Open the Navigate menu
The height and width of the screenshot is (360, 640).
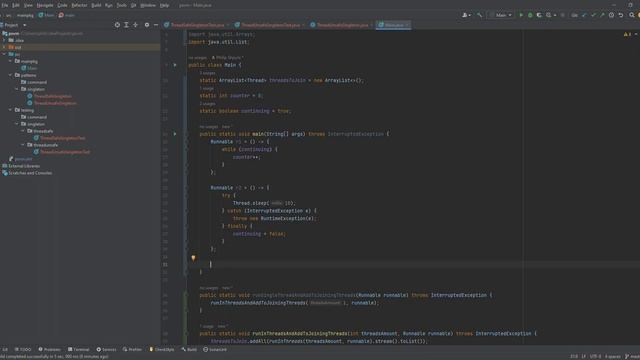pyautogui.click(x=45, y=5)
